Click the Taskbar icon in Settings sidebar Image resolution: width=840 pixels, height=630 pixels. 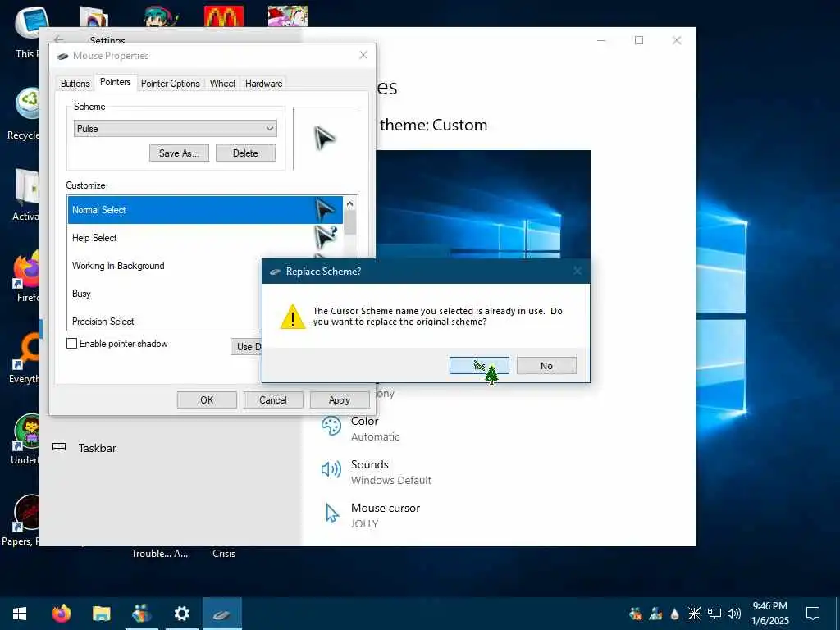pyautogui.click(x=59, y=447)
